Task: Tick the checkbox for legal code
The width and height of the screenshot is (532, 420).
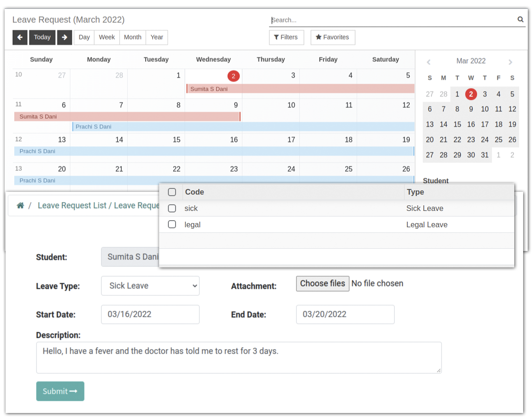Action: tap(172, 224)
